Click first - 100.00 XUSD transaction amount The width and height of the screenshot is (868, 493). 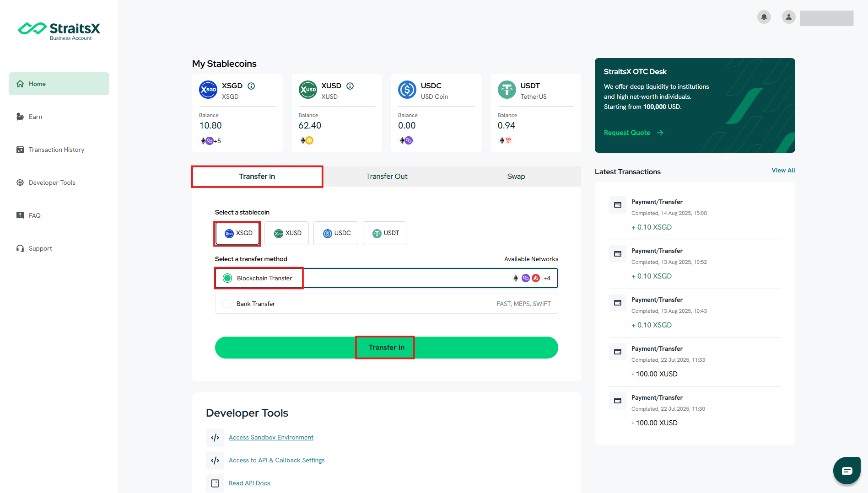(654, 374)
